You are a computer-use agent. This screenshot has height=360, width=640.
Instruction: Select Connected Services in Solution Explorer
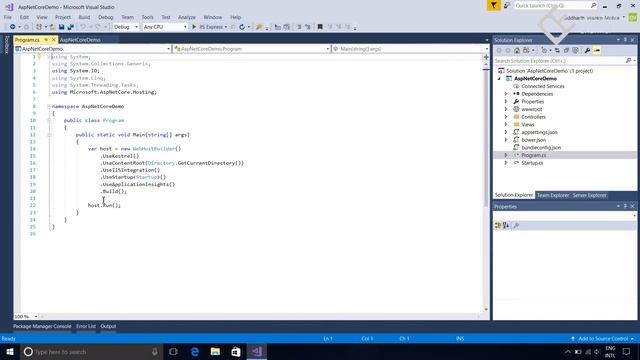tap(543, 86)
